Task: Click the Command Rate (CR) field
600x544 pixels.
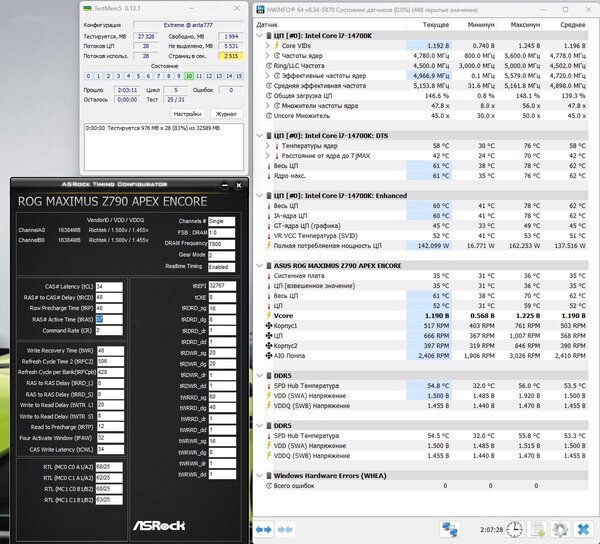Action: (x=109, y=331)
